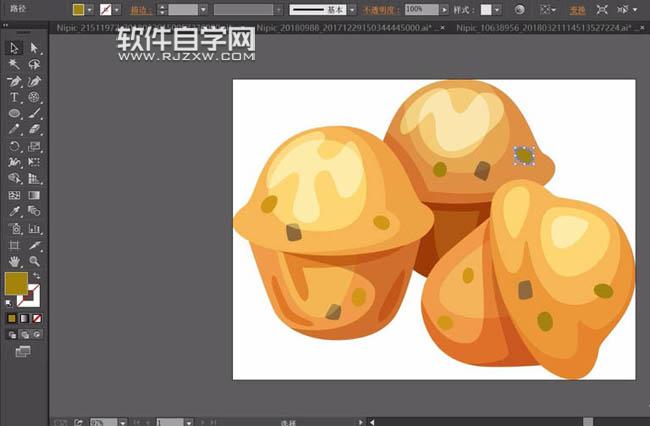Select the Shape Builder tool
The width and height of the screenshot is (650, 426).
pos(14,178)
